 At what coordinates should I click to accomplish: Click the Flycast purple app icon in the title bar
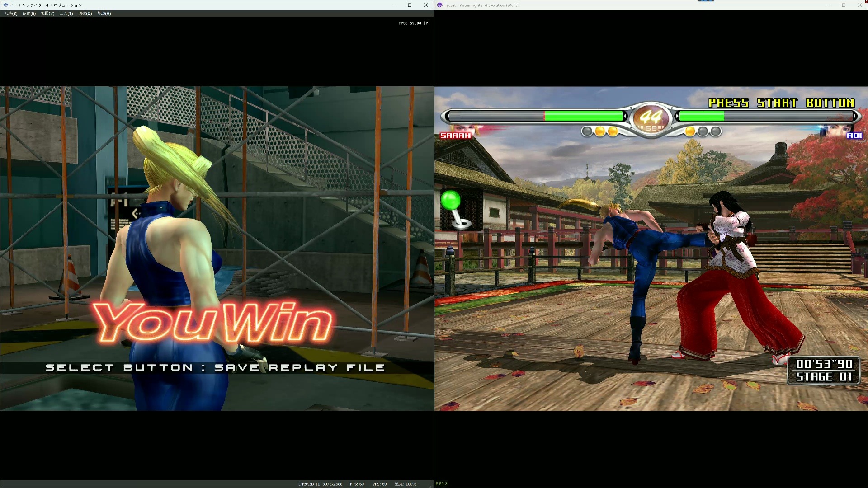point(439,5)
